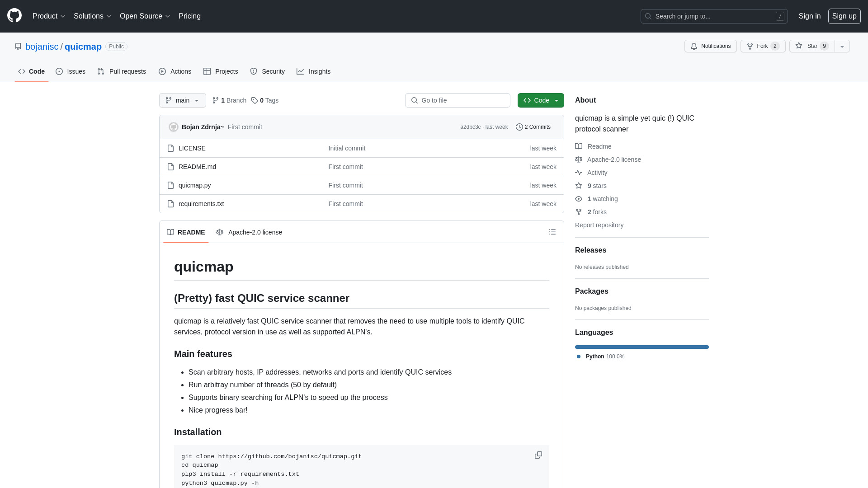This screenshot has width=868, height=488.
Task: Open the Readme link in About
Action: (593, 146)
